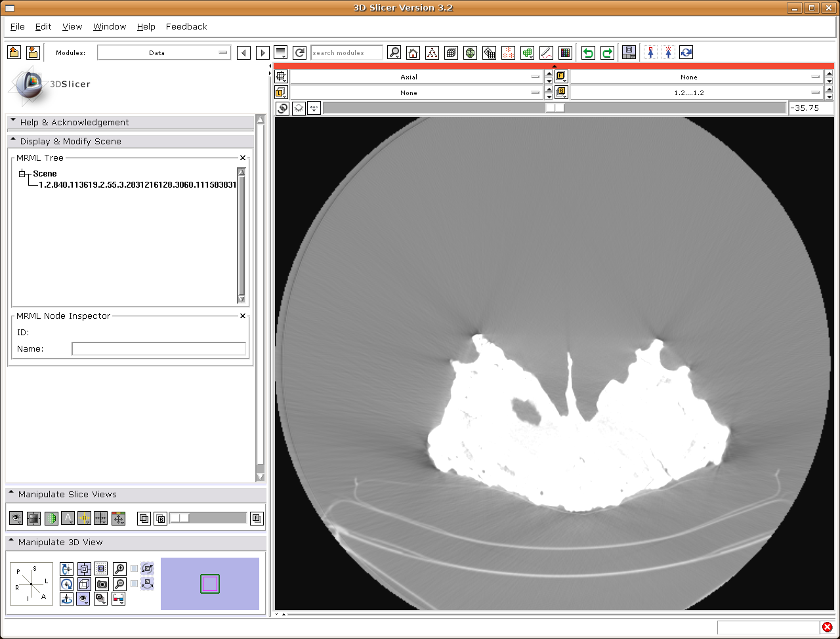Open the Feedback menu

pos(186,26)
